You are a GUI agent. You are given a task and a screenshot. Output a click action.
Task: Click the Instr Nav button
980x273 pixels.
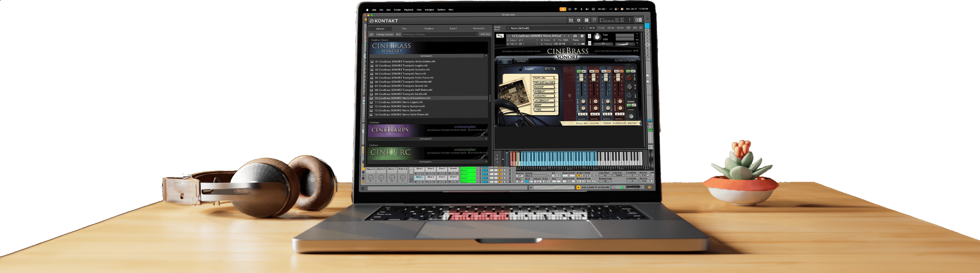pos(485,34)
